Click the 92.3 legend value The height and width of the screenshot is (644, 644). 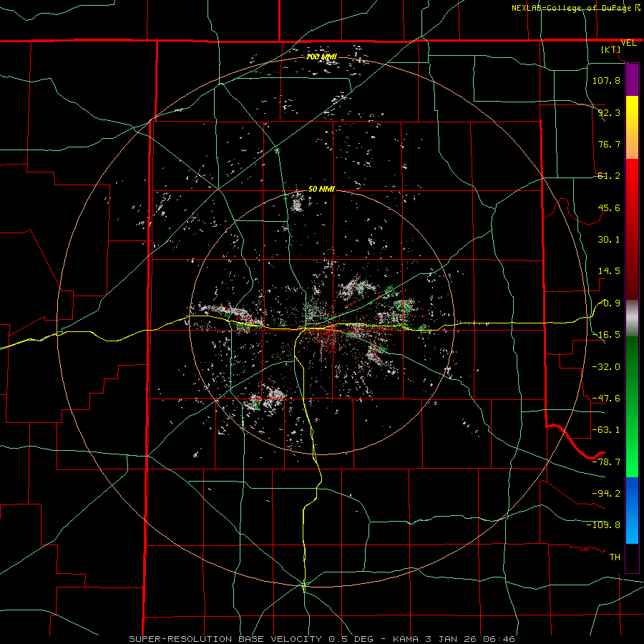point(609,112)
